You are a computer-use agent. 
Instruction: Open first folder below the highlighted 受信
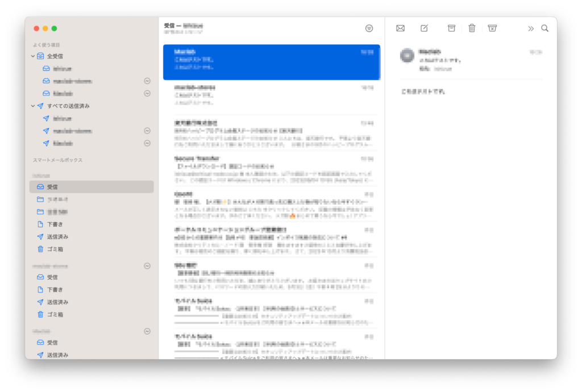(x=92, y=199)
